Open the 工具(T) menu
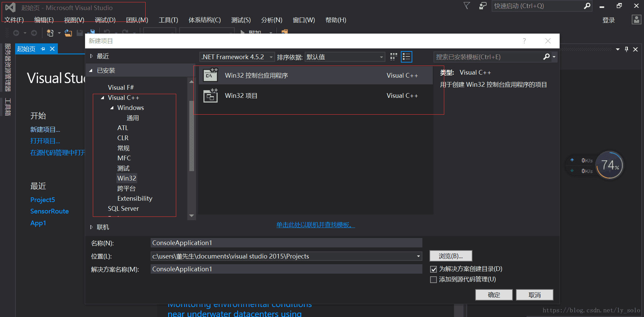Image resolution: width=644 pixels, height=317 pixels. [168, 20]
